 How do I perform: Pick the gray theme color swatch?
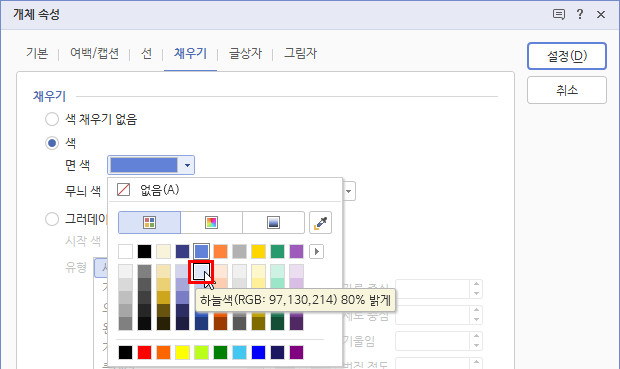click(x=239, y=252)
